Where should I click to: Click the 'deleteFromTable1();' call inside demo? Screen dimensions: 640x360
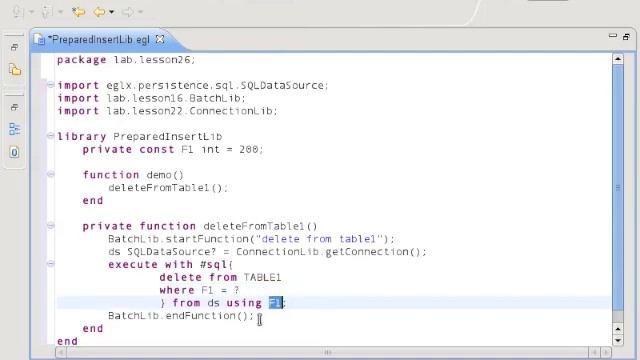click(168, 188)
